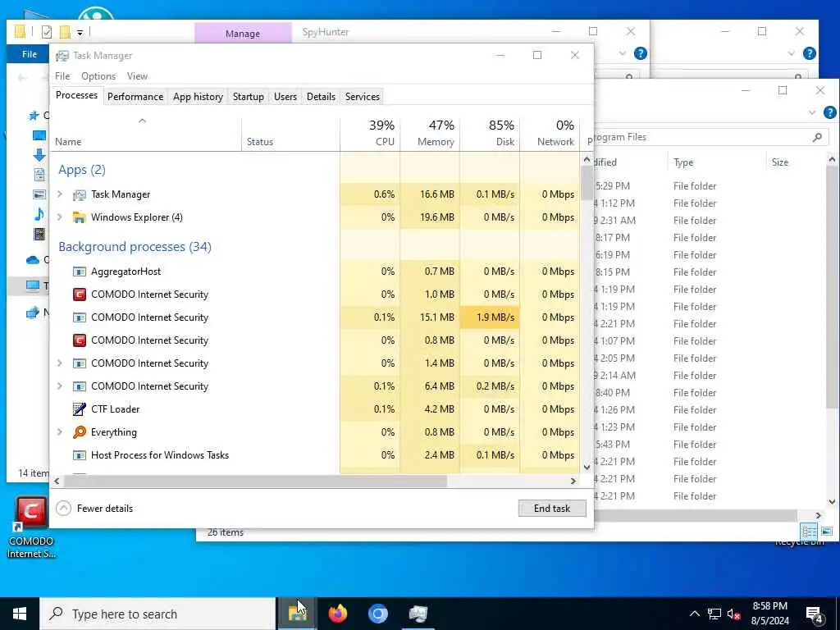Switch to the App history tab
840x630 pixels.
(x=198, y=97)
